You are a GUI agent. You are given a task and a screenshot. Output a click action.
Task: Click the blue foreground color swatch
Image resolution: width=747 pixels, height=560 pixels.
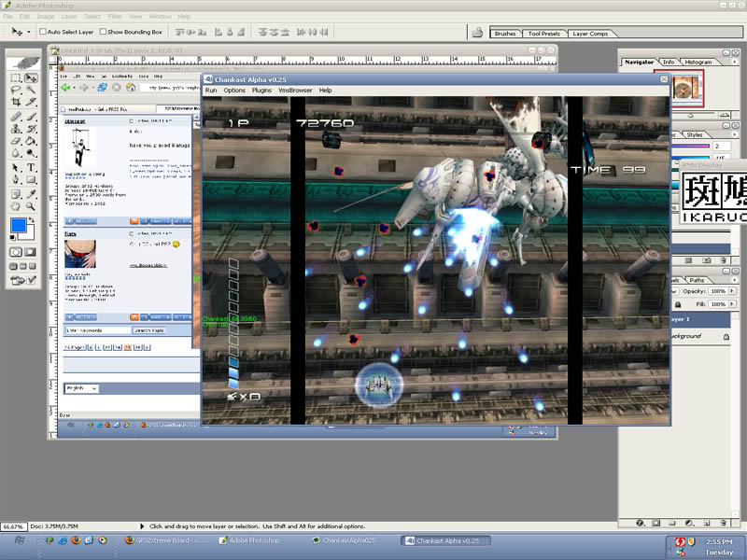(19, 225)
